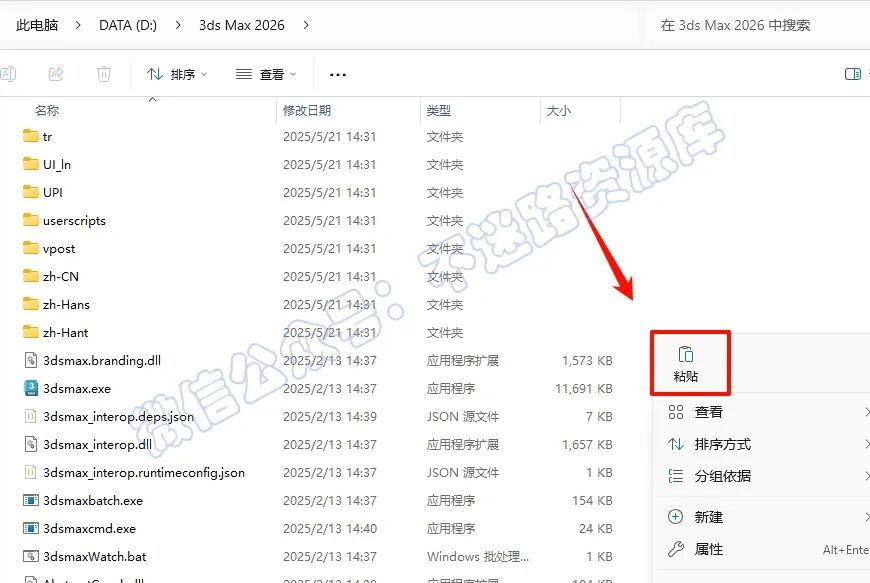Select the file name 3dsmax_interop.runtimeconfig.json
The width and height of the screenshot is (870, 583).
144,473
